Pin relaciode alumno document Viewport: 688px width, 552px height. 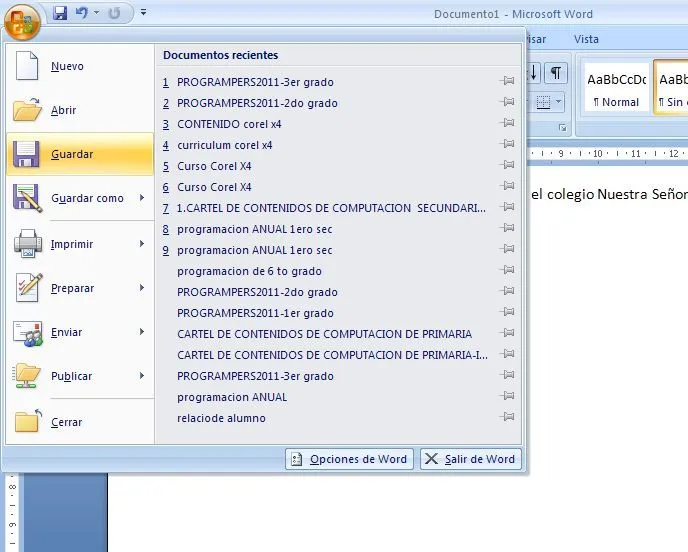point(507,417)
